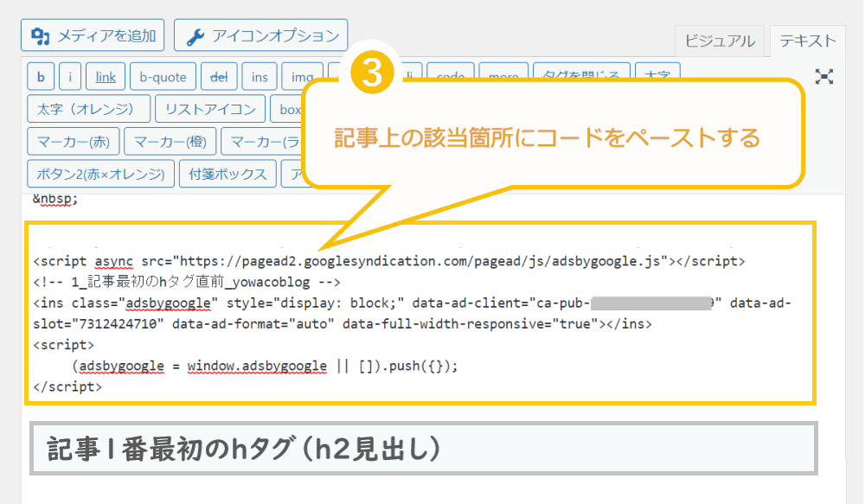The width and height of the screenshot is (865, 504).
Task: Click the マーカー(橙) button
Action: (170, 142)
